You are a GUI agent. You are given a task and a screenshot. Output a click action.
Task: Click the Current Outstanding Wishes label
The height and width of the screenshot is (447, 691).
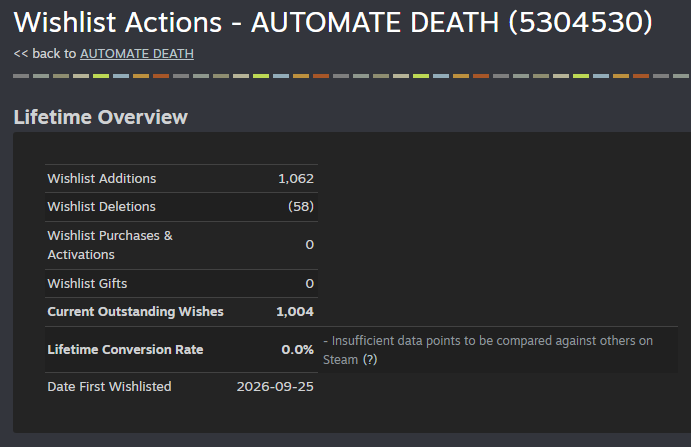(x=135, y=312)
